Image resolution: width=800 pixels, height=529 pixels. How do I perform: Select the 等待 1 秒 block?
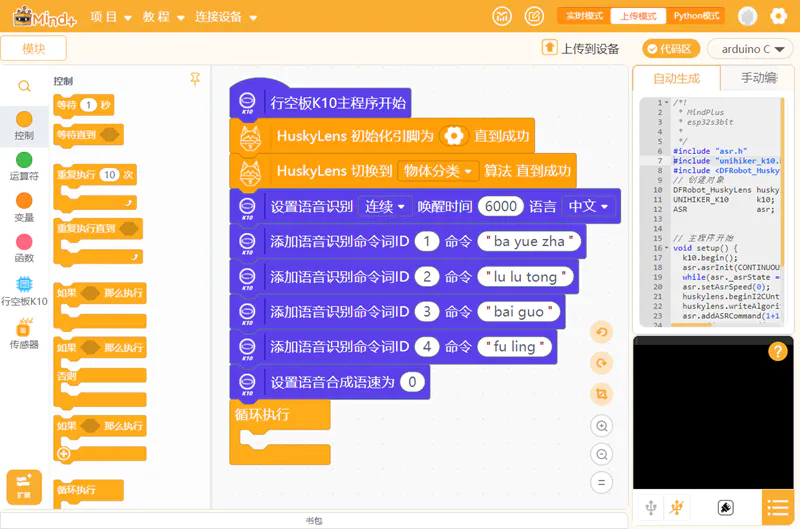(84, 105)
